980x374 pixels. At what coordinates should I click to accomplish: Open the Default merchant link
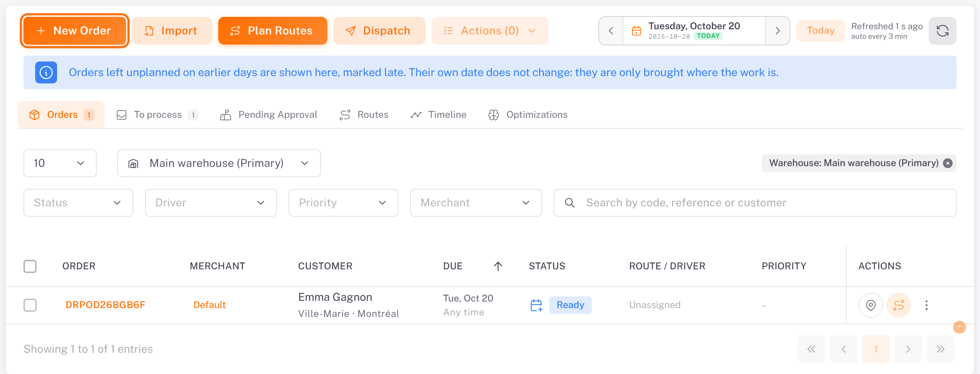pyautogui.click(x=209, y=305)
